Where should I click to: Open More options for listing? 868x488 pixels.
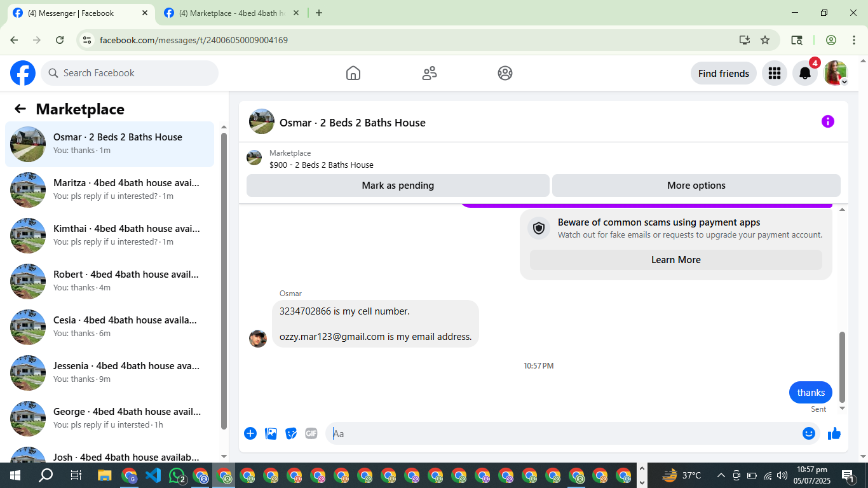point(696,186)
